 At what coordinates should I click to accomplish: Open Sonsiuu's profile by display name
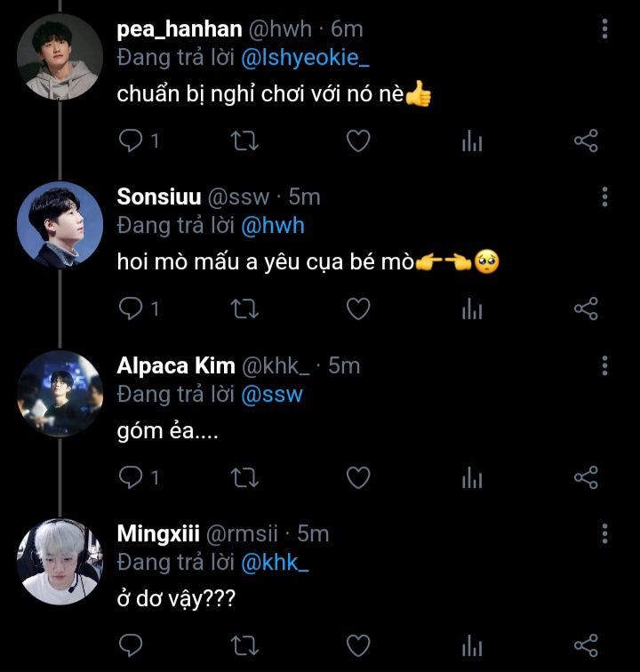(x=158, y=197)
